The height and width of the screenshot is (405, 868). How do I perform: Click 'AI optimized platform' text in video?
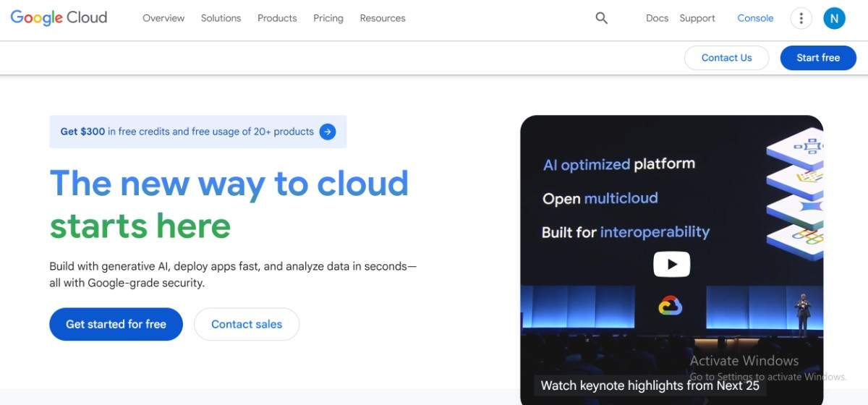619,164
